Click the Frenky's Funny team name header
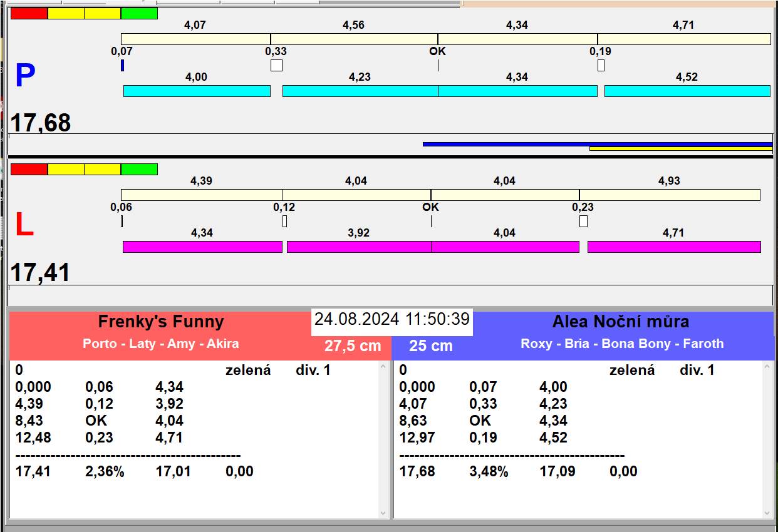The width and height of the screenshot is (778, 532). 161,322
